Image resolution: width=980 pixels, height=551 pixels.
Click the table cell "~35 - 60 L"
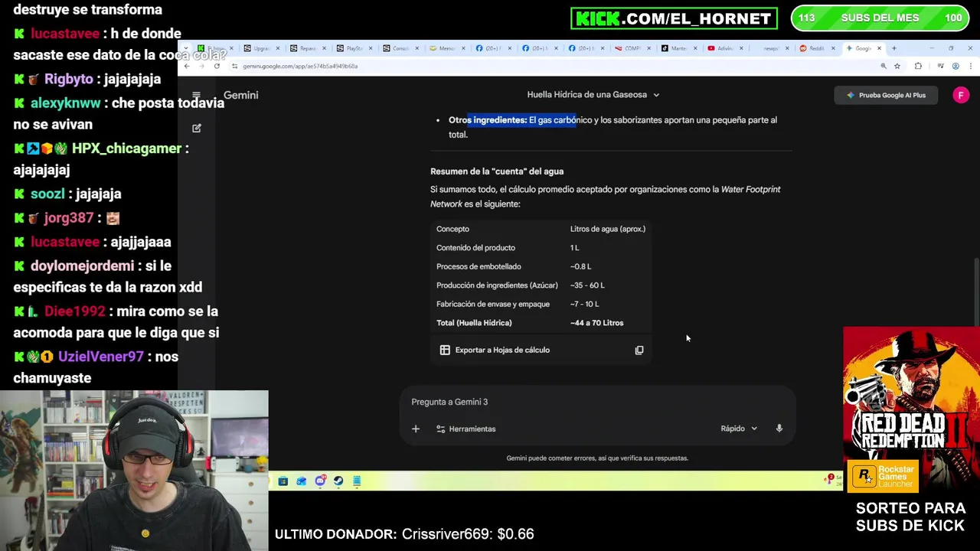tap(587, 285)
